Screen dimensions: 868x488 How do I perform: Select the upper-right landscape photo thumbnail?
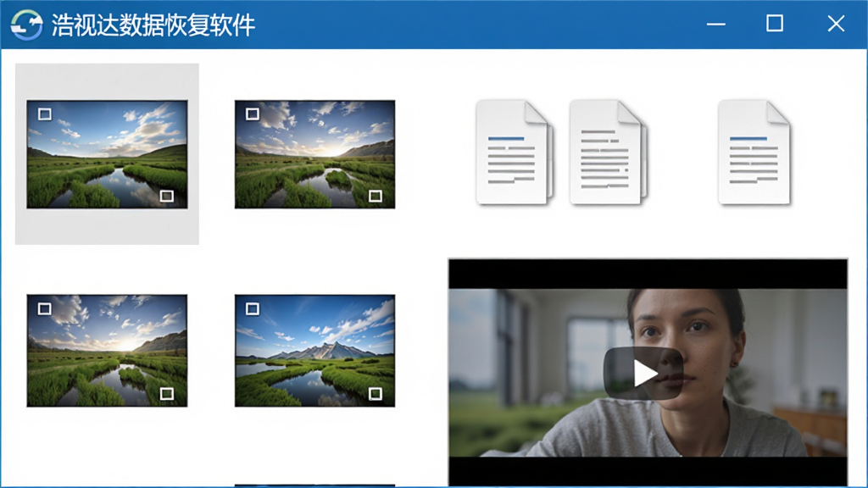(x=314, y=154)
